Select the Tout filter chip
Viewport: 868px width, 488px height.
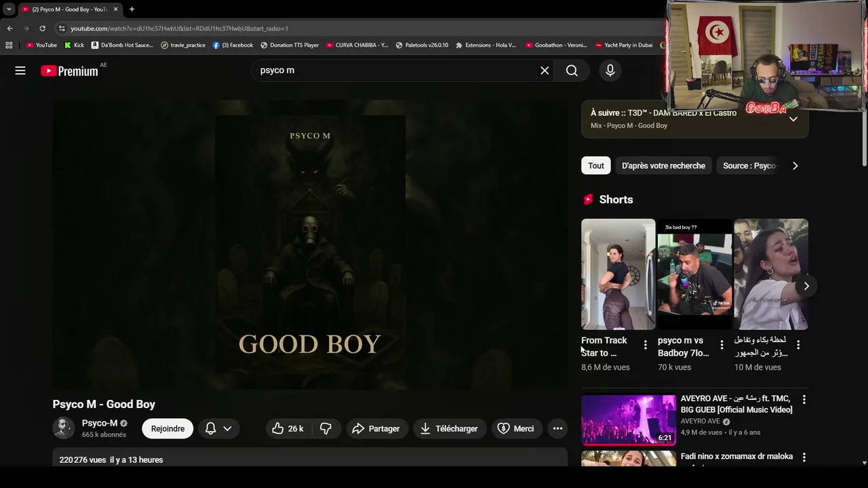click(x=596, y=165)
